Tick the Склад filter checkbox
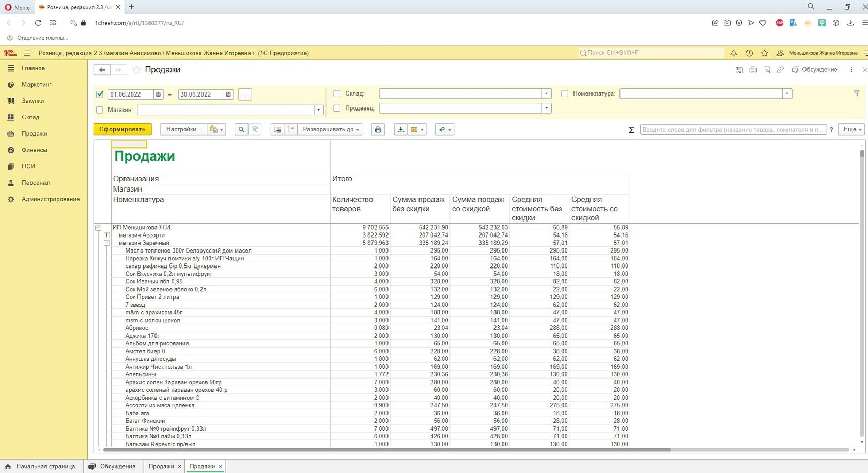Image resolution: width=868 pixels, height=473 pixels. 337,93
